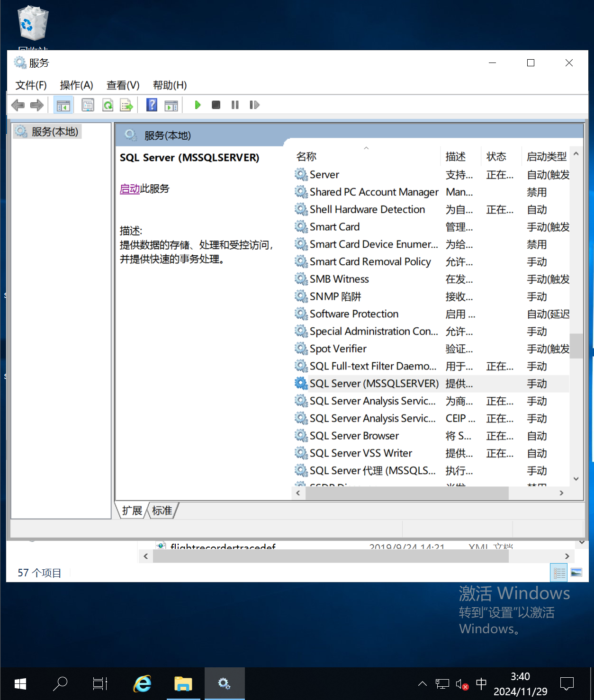The image size is (594, 700).
Task: Select the Shell Hardware Detection service
Action: tap(432, 210)
